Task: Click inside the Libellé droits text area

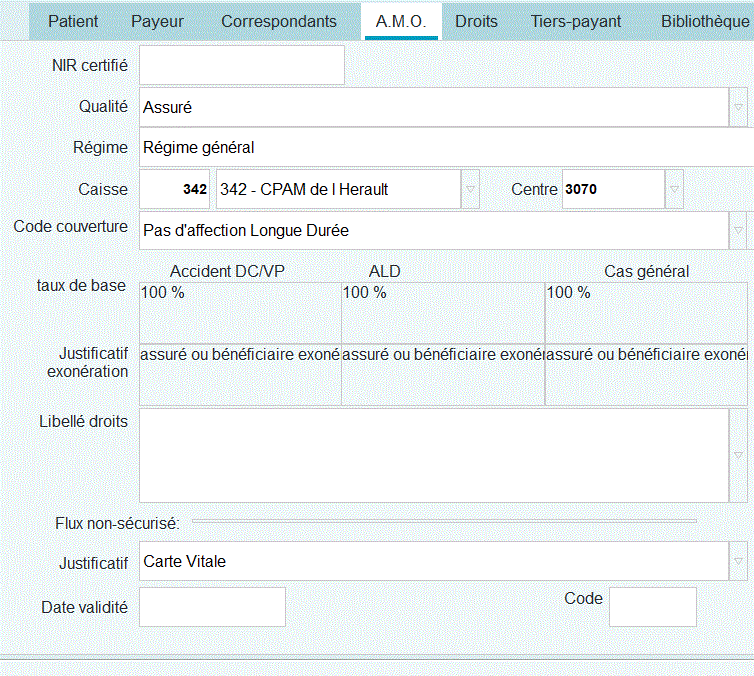Action: click(x=430, y=454)
